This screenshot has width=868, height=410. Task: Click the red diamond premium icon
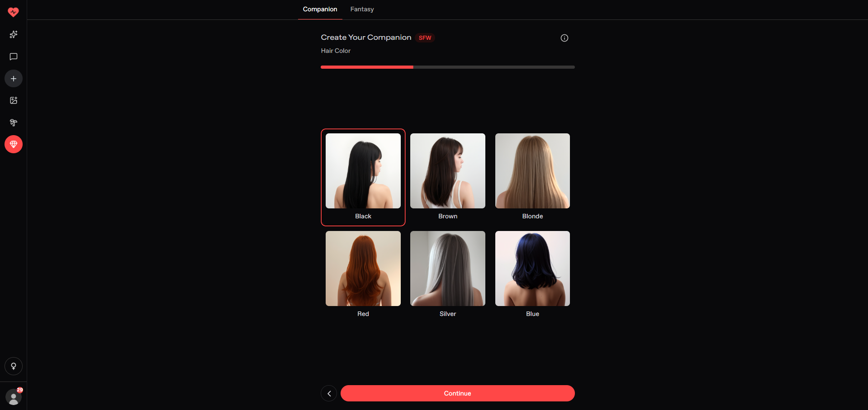pyautogui.click(x=14, y=144)
